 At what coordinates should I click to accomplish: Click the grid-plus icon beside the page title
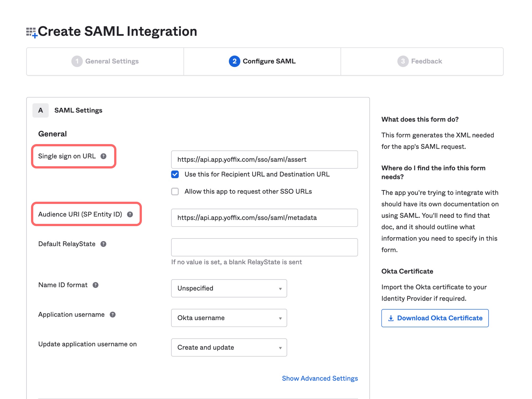coord(31,31)
